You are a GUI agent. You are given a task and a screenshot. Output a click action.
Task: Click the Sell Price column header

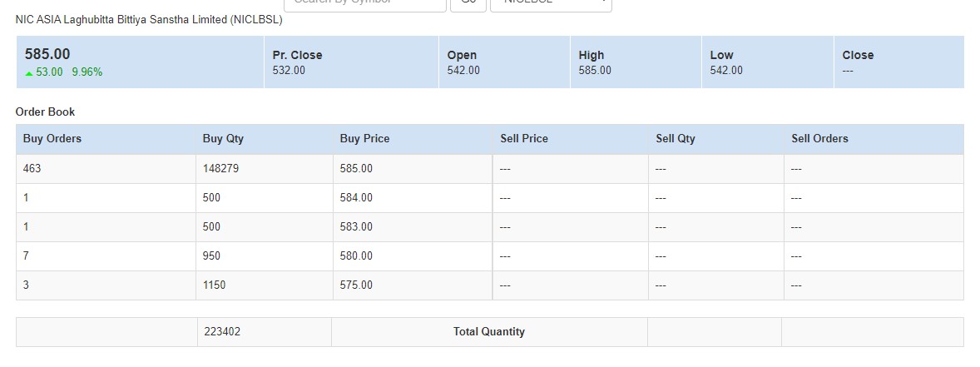pyautogui.click(x=524, y=139)
